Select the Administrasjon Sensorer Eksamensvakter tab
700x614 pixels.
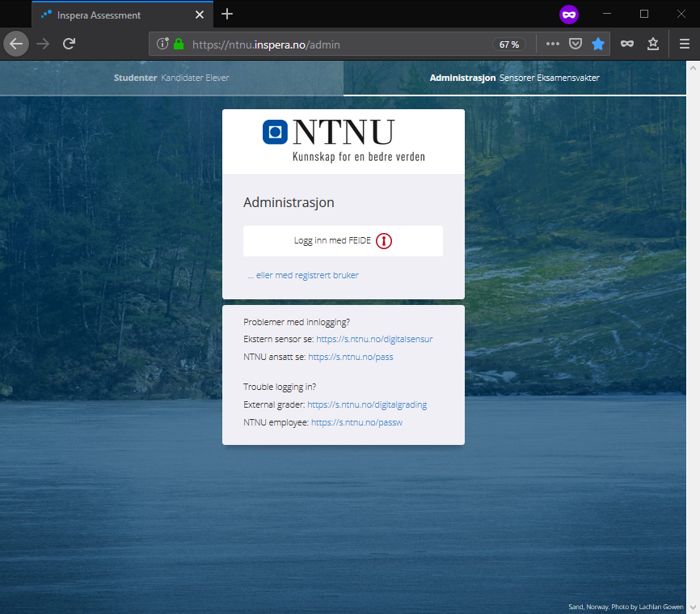click(x=514, y=78)
